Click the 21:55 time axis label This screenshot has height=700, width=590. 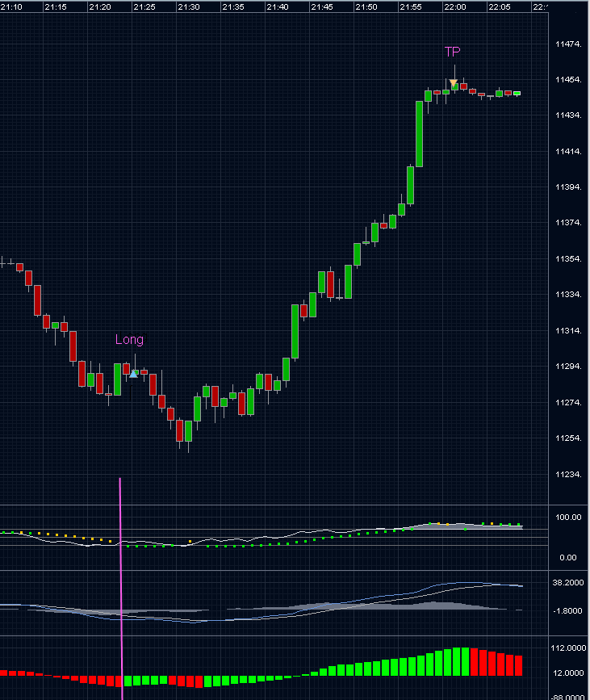(411, 7)
